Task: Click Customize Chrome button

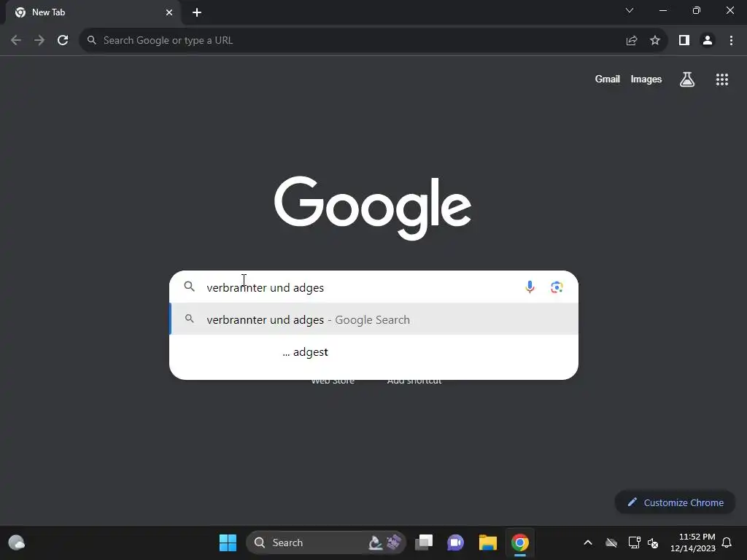Action: click(x=675, y=502)
